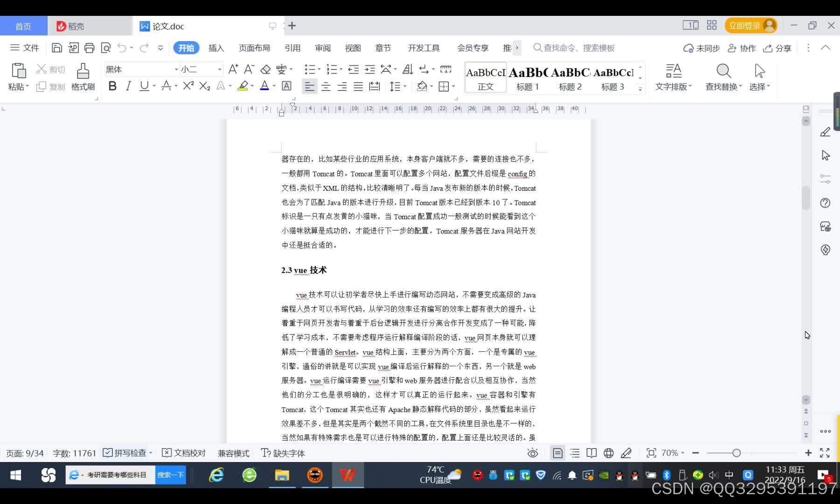Switch to reading mode book icon
This screenshot has height=504, width=840.
(591, 453)
